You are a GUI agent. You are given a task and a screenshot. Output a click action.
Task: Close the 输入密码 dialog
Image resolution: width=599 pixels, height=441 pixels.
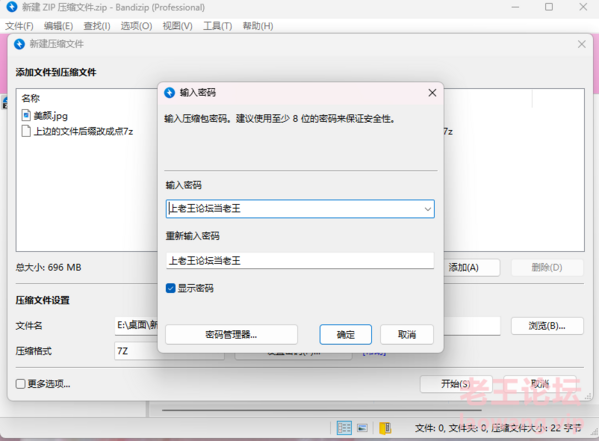[x=432, y=92]
